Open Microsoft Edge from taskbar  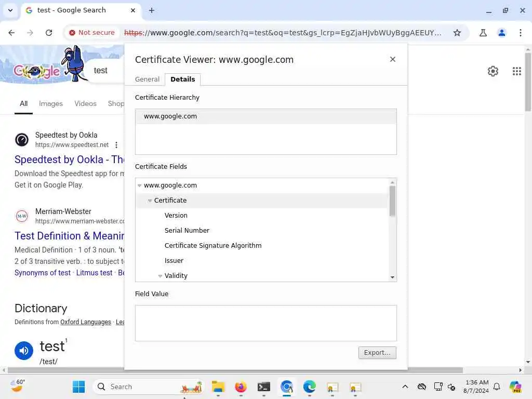coord(309,387)
